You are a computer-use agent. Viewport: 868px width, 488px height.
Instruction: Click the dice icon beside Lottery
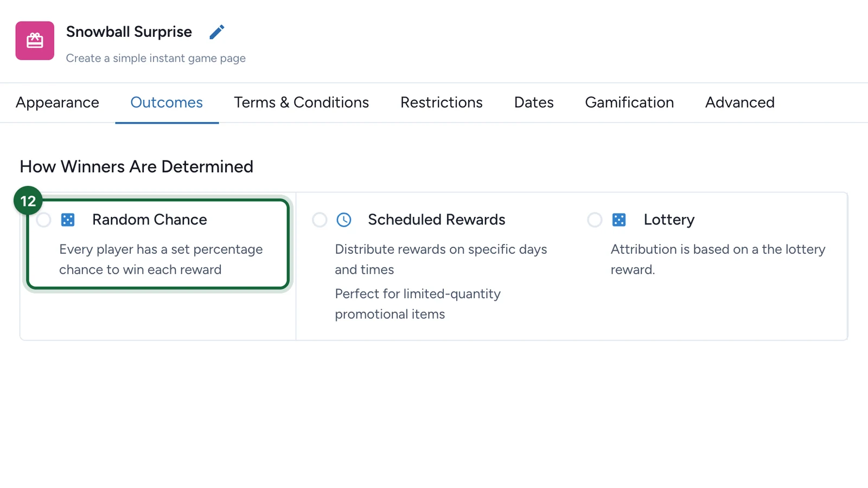(619, 220)
